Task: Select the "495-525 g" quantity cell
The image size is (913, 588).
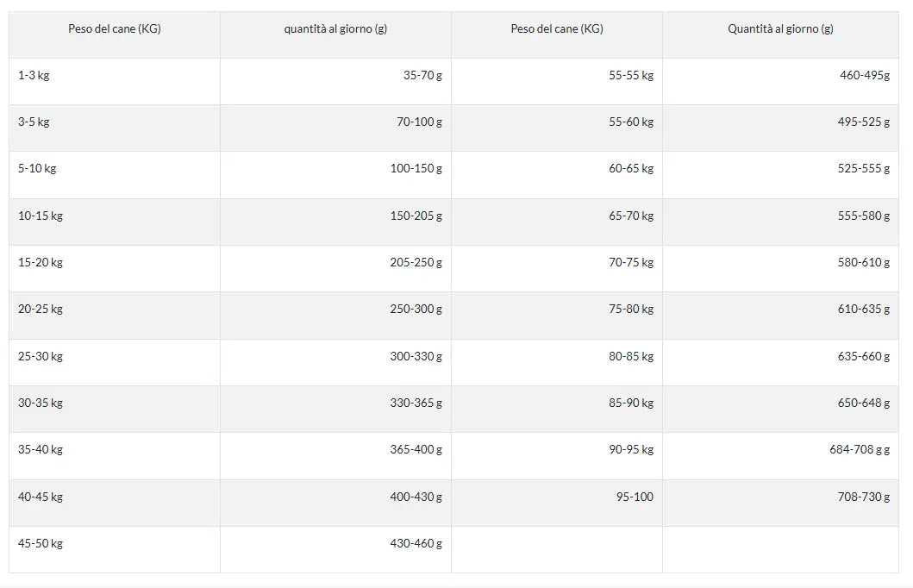Action: tap(864, 122)
